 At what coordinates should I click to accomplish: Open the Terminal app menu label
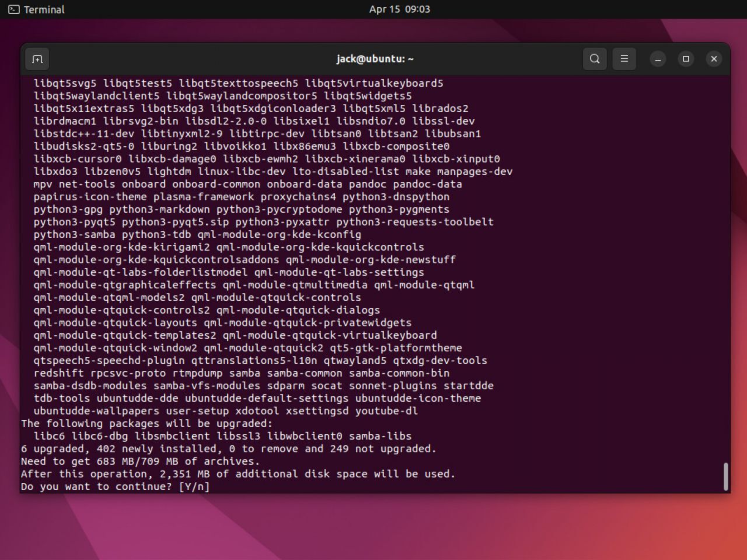click(44, 9)
